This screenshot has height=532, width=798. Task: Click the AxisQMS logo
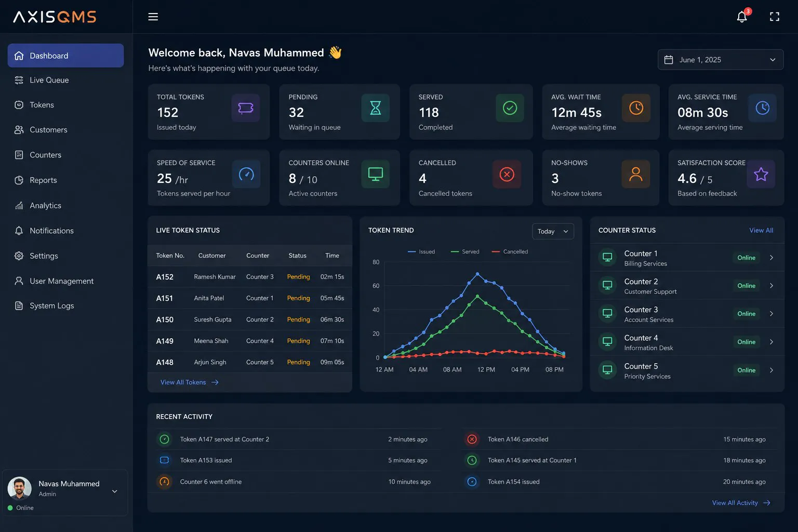pos(55,17)
